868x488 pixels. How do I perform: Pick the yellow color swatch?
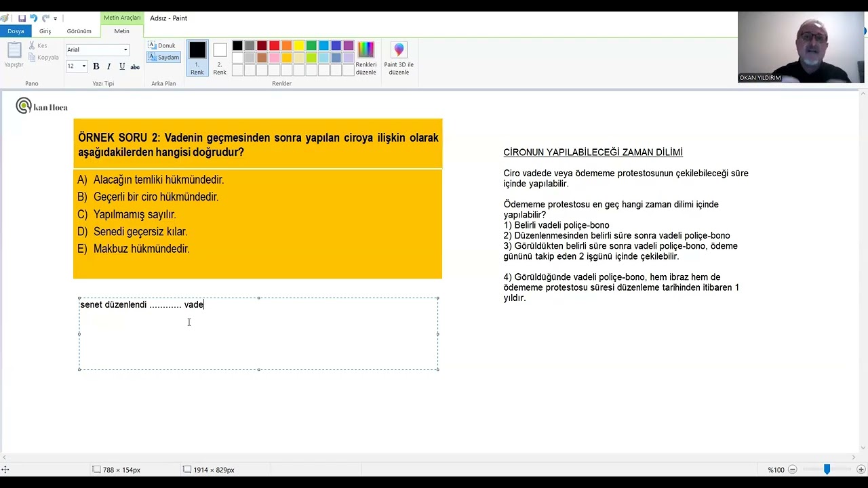coord(299,46)
